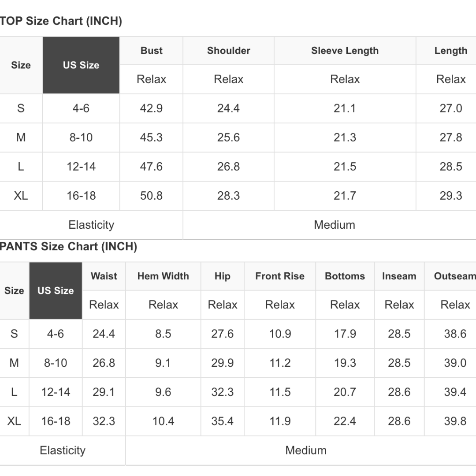Select the 50.8 bust value for XL

[151, 196]
